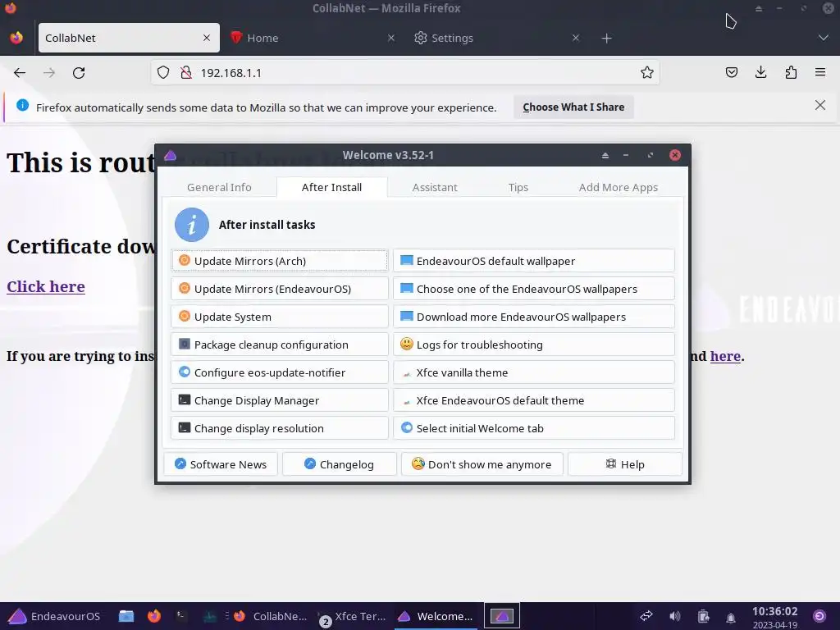Bookmark this page with the star icon
The width and height of the screenshot is (840, 630).
(x=646, y=73)
